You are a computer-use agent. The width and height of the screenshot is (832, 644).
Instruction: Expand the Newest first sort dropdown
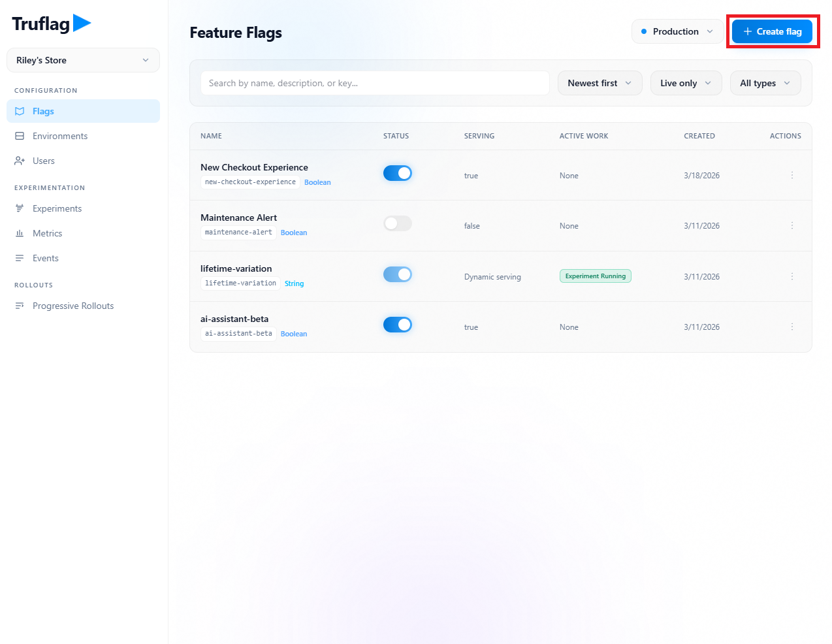599,83
